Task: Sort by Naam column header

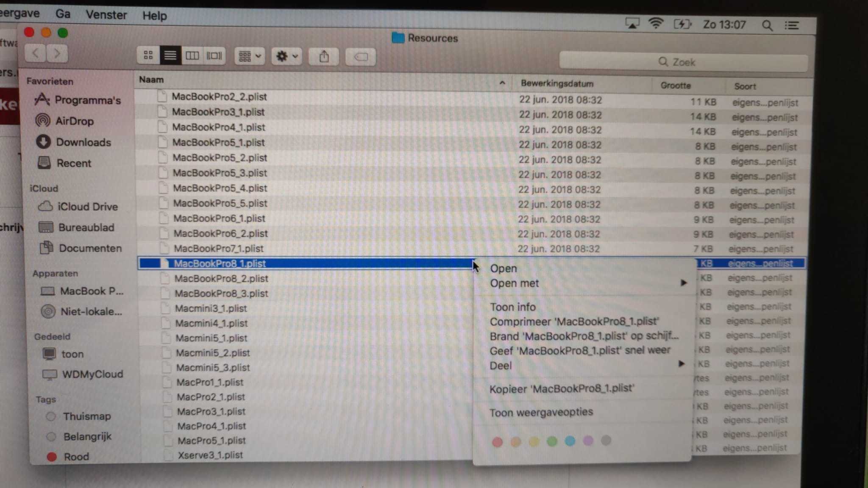Action: pyautogui.click(x=323, y=80)
